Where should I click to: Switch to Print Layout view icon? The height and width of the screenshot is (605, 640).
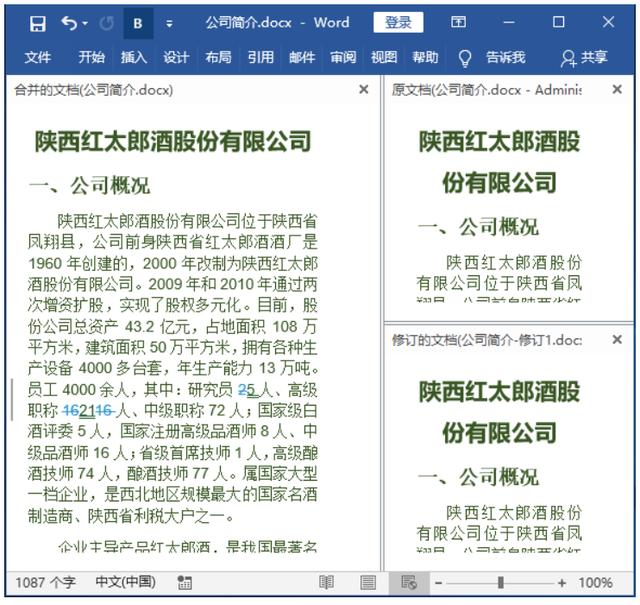tap(368, 583)
